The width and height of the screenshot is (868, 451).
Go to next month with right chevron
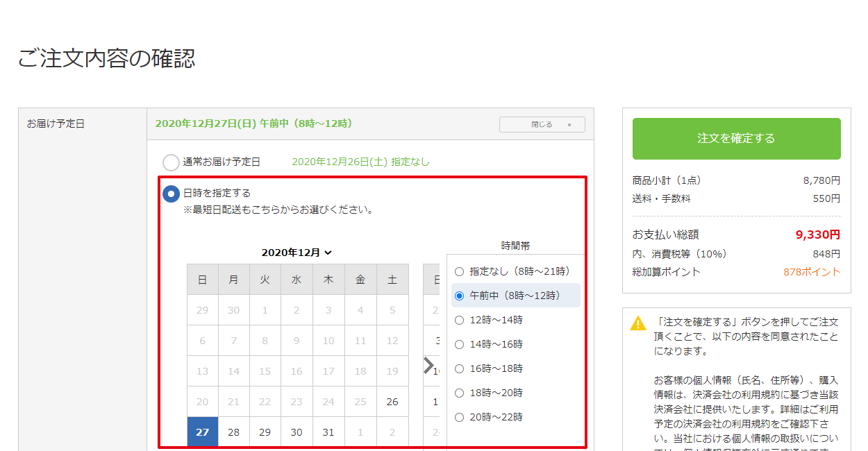(x=429, y=366)
